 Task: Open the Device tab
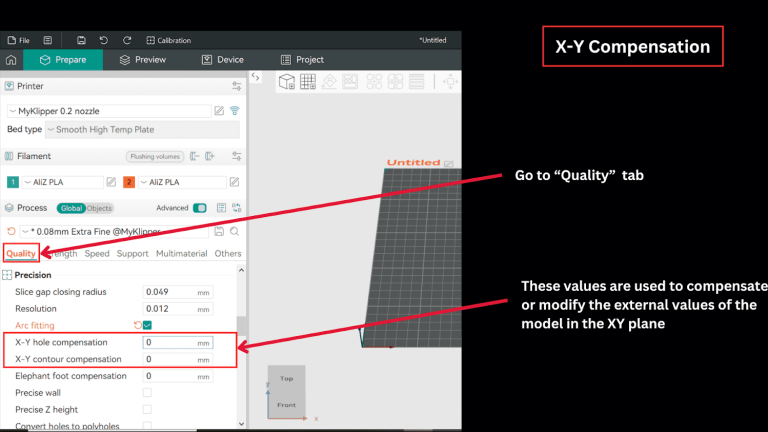point(223,60)
